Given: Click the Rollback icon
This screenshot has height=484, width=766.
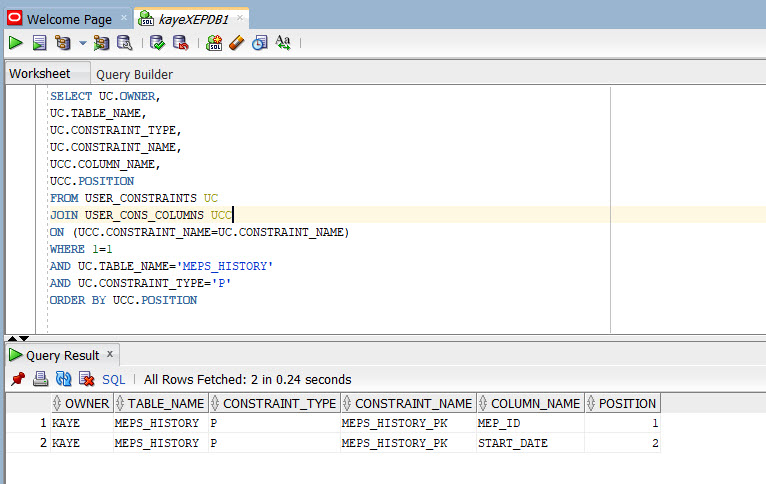Looking at the screenshot, I should [x=181, y=43].
